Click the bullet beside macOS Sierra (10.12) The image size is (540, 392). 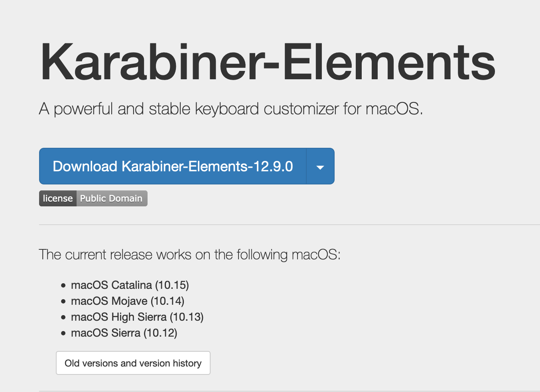click(63, 333)
